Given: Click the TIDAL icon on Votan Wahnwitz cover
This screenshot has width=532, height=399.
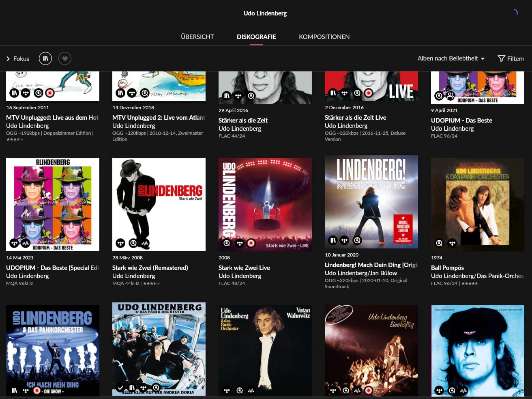Looking at the screenshot, I should click(x=227, y=390).
